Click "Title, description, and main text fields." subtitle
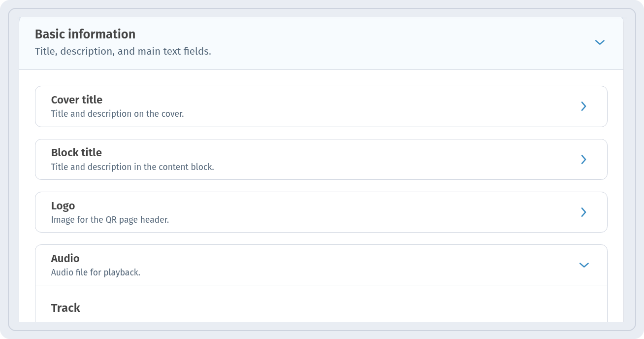 point(123,51)
